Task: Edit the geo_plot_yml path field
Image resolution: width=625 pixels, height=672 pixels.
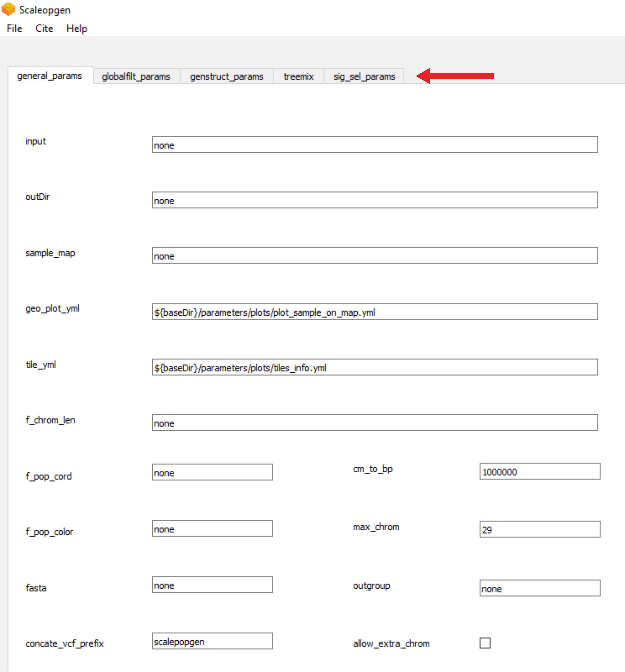Action: (x=375, y=311)
